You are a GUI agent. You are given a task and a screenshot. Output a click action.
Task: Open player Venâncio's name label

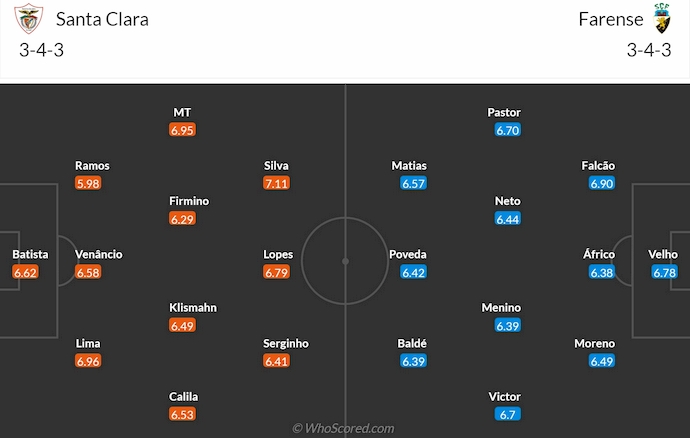pyautogui.click(x=99, y=254)
